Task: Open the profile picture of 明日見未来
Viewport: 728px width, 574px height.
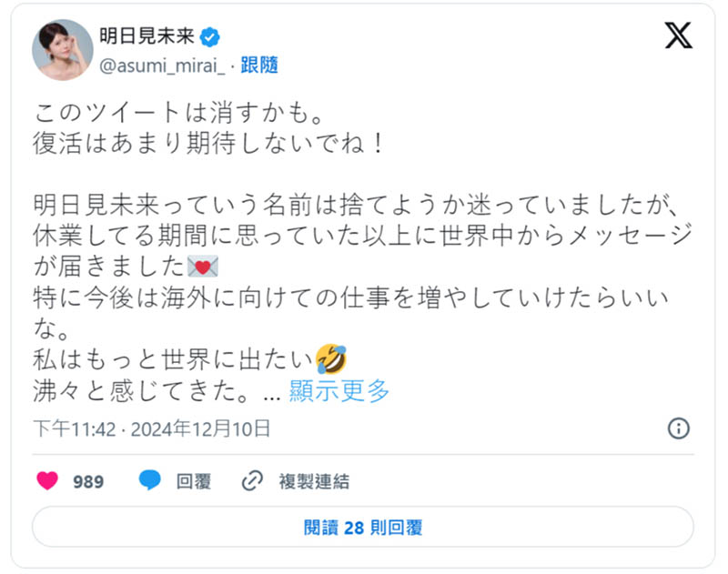Action: 63,49
